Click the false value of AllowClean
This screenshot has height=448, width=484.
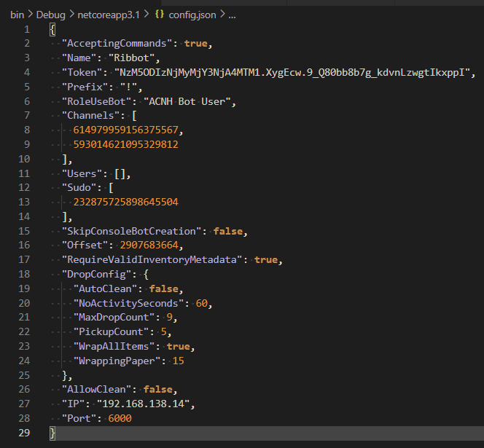click(x=157, y=390)
